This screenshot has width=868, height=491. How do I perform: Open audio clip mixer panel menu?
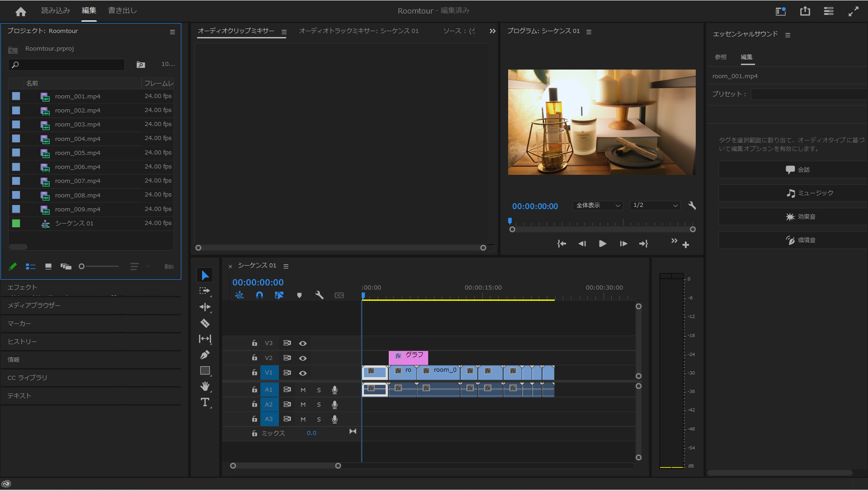tap(284, 32)
